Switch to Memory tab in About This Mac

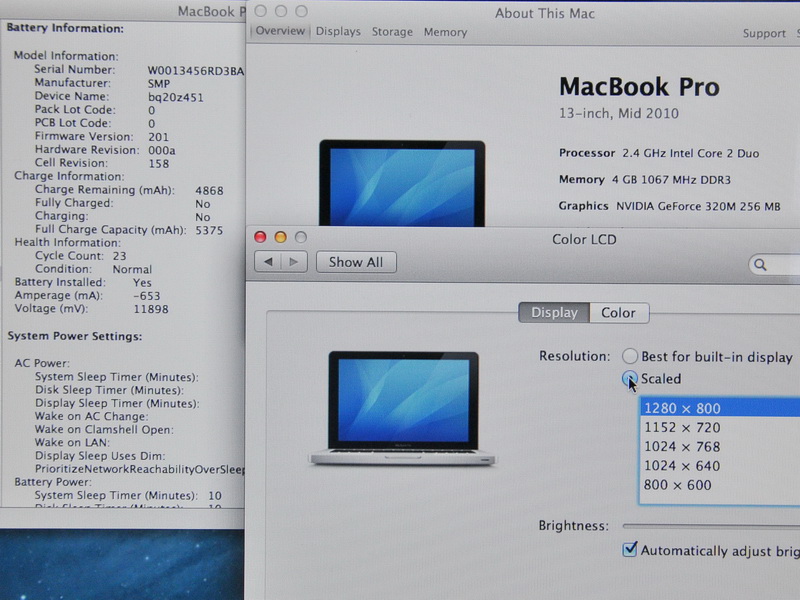coord(445,32)
